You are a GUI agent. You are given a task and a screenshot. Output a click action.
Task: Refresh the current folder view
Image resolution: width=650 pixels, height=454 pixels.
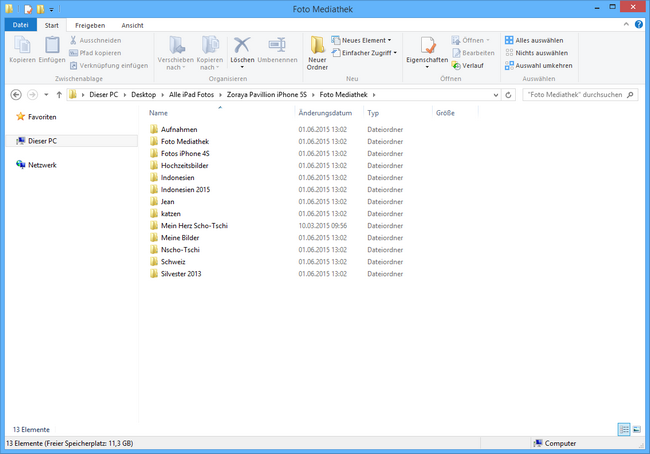[x=509, y=94]
